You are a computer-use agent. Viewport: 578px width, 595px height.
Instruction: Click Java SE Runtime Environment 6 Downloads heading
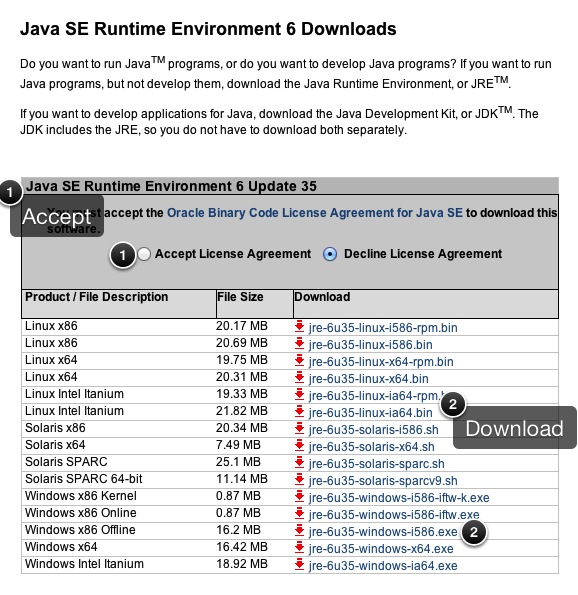point(208,29)
